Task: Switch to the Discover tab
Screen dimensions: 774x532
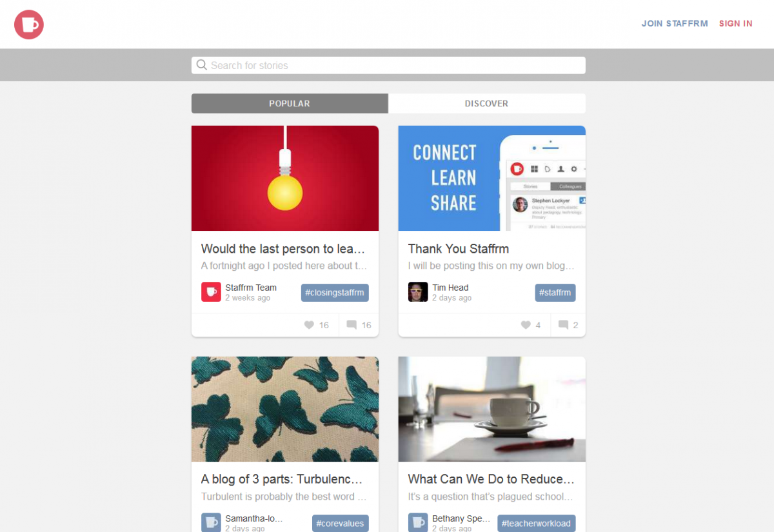Action: coord(487,103)
